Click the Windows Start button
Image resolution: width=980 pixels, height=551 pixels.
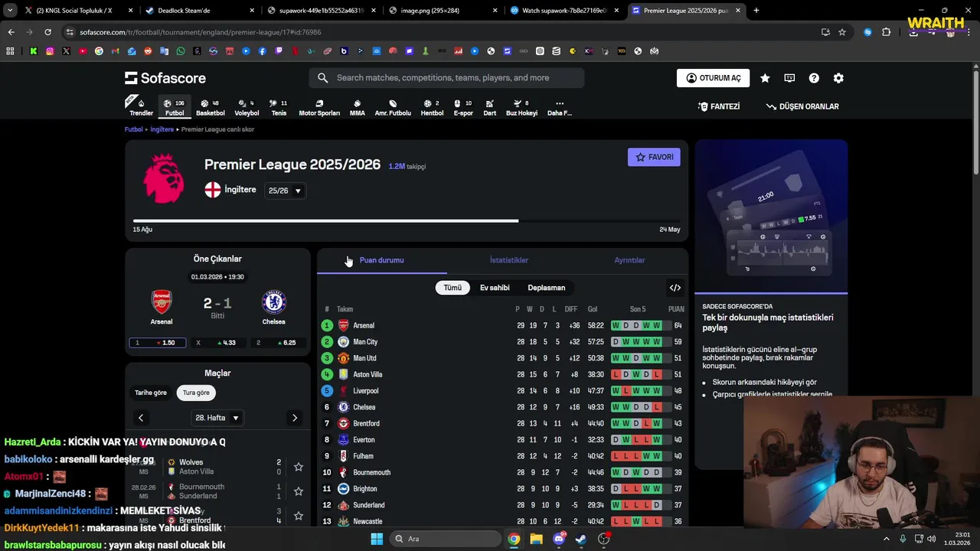377,539
